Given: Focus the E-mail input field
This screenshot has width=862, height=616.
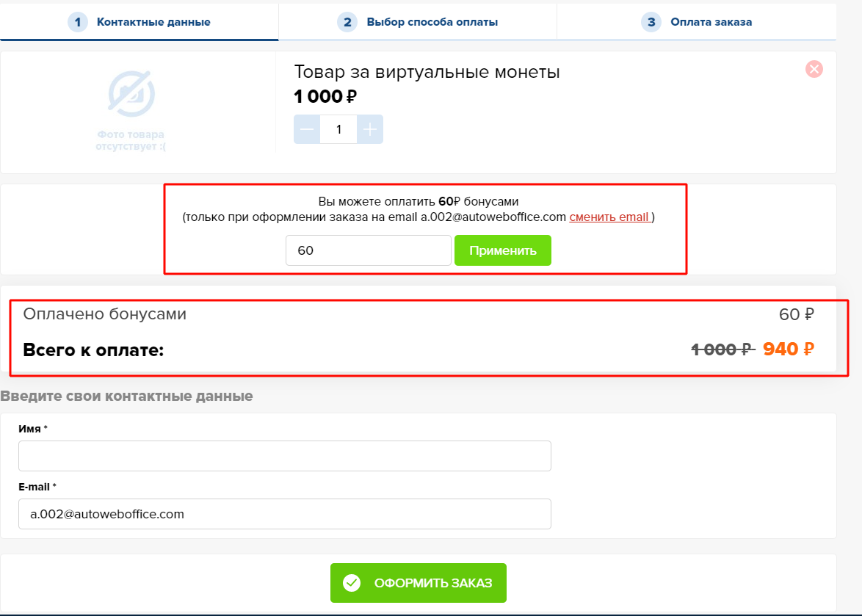Looking at the screenshot, I should [285, 515].
